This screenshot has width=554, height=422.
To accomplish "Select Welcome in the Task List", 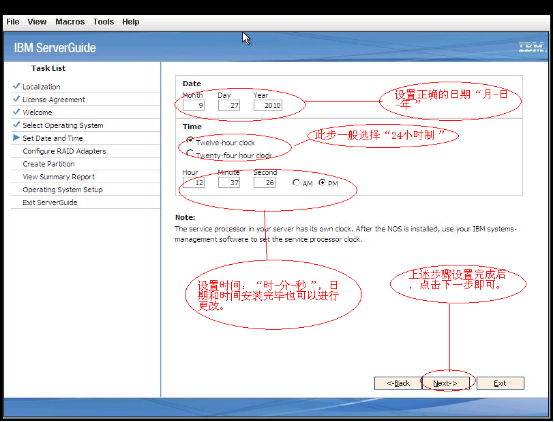I will tap(37, 112).
